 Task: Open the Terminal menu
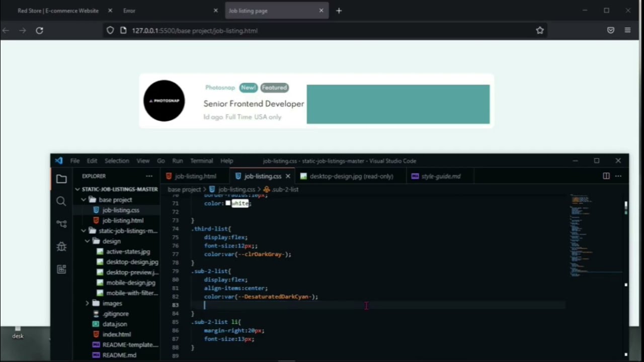pyautogui.click(x=201, y=161)
